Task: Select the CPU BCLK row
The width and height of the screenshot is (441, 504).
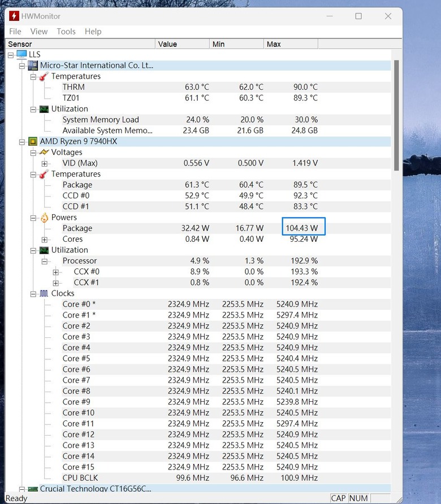Action: [x=226, y=478]
